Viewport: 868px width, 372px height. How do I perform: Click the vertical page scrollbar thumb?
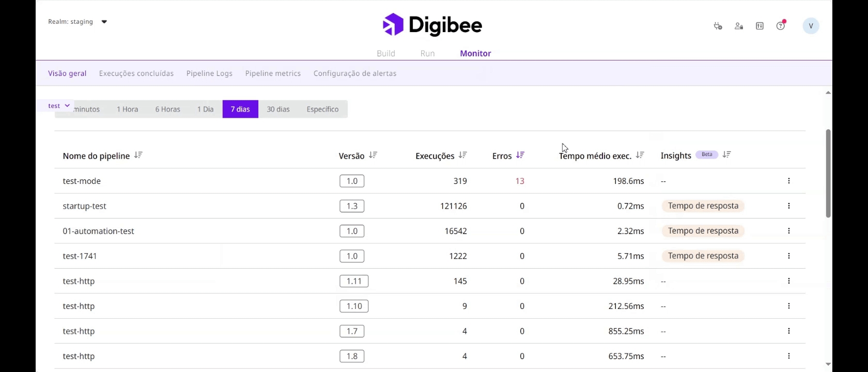828,173
